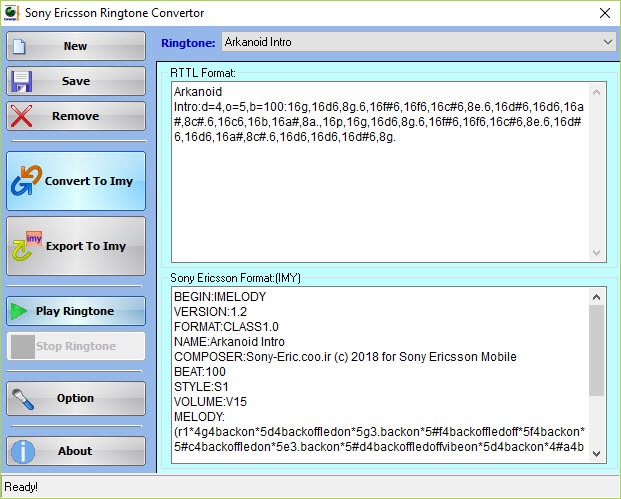Image resolution: width=621 pixels, height=499 pixels.
Task: Click the blue info icon on About
Action: 23,451
